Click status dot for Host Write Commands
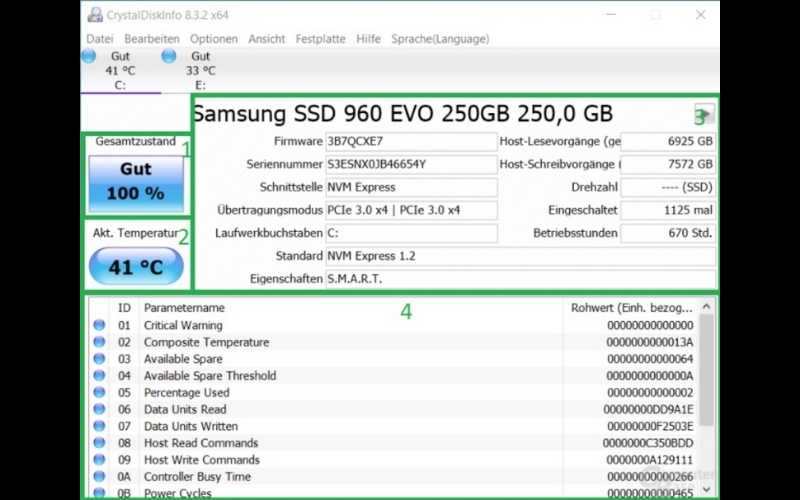This screenshot has height=500, width=800. (99, 460)
